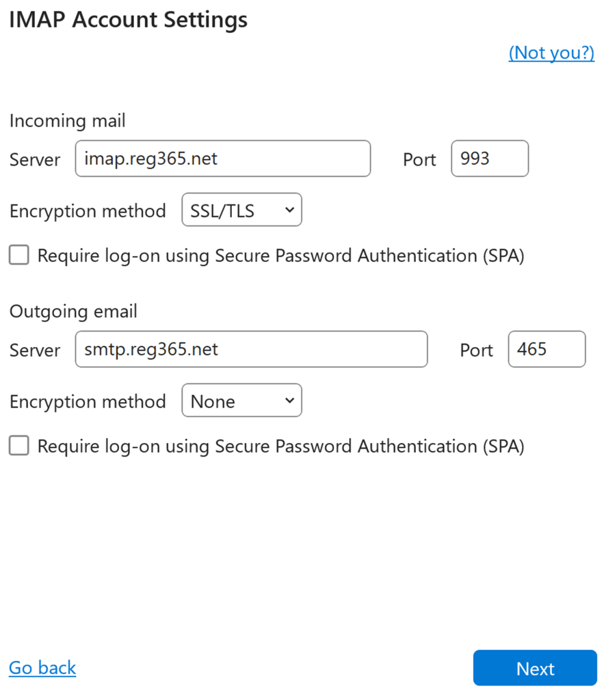The image size is (604, 700).
Task: Click the outgoing Server field showing smtp.reg365.net
Action: [251, 349]
